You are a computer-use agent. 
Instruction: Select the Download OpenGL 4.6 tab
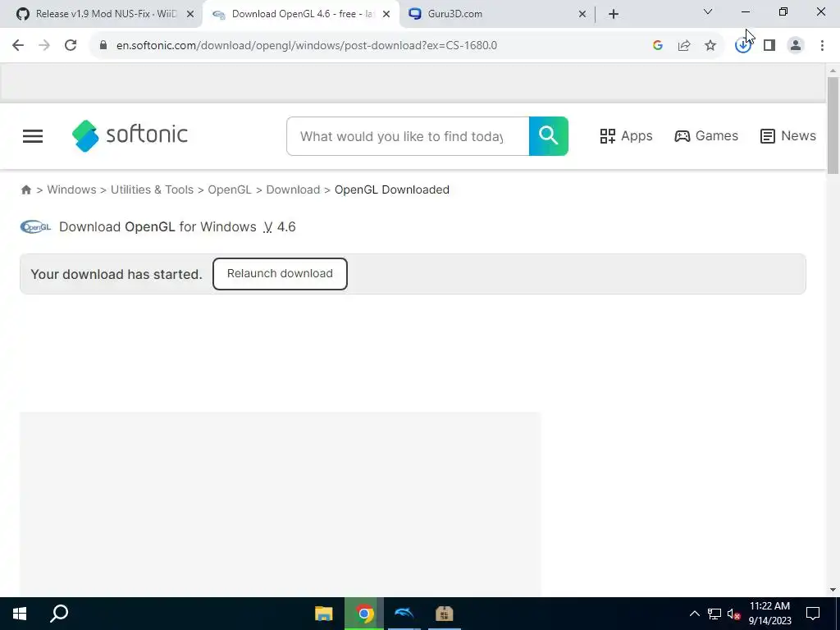point(300,14)
